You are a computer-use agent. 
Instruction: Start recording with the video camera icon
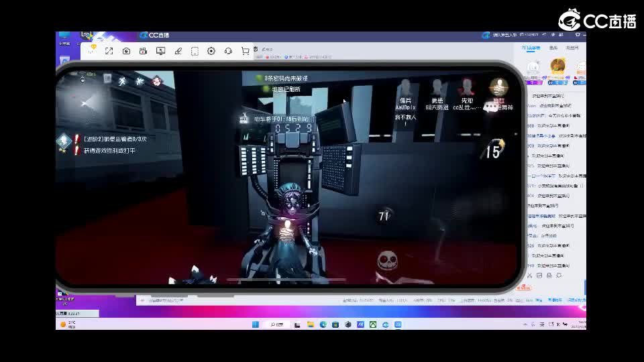pyautogui.click(x=143, y=51)
